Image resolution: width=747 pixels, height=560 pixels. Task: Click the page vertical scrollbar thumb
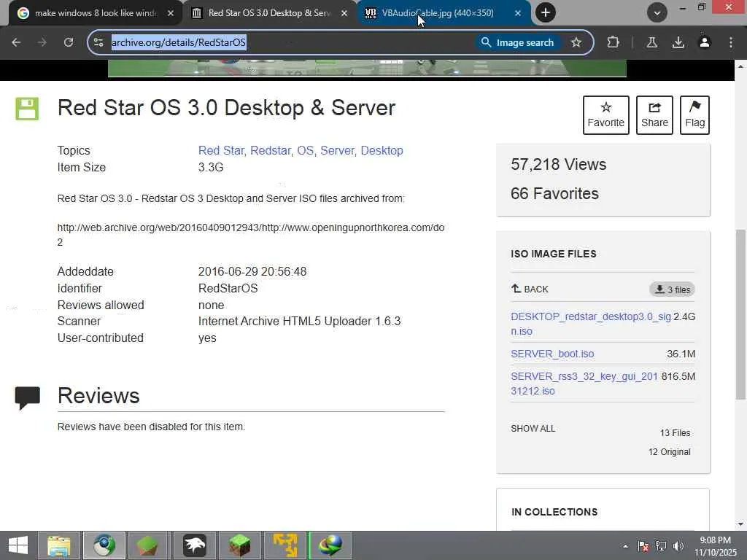(740, 314)
